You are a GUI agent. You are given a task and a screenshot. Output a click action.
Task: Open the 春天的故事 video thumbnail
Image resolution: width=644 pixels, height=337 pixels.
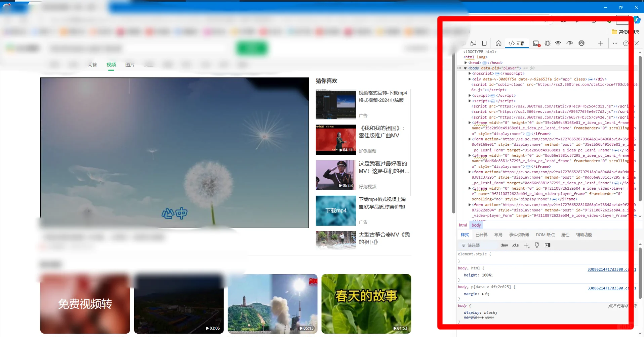366,303
